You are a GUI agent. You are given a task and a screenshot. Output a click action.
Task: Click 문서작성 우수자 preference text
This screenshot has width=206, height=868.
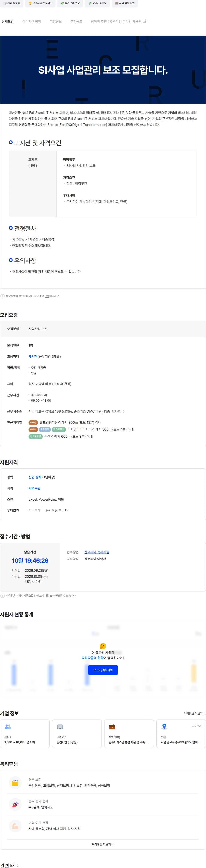coord(57,510)
